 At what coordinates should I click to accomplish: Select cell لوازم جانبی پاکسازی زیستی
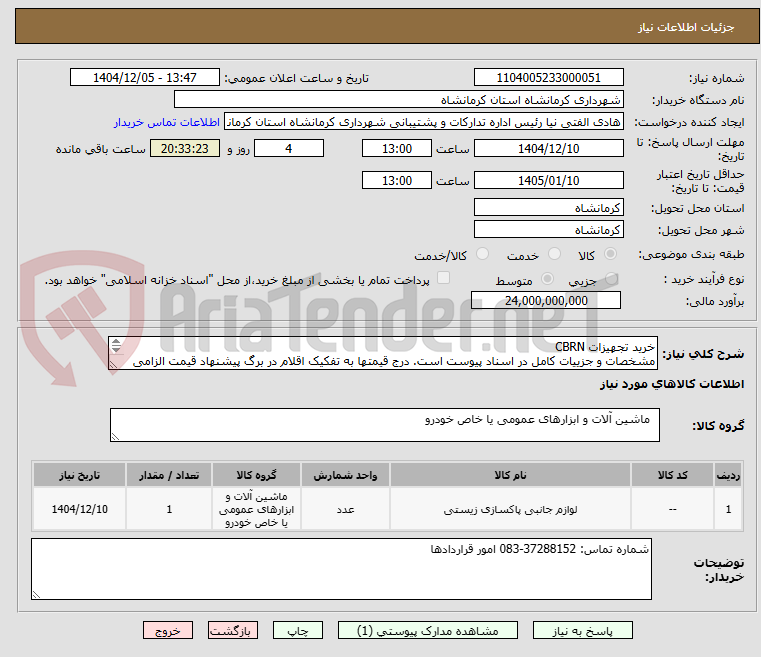(510, 509)
